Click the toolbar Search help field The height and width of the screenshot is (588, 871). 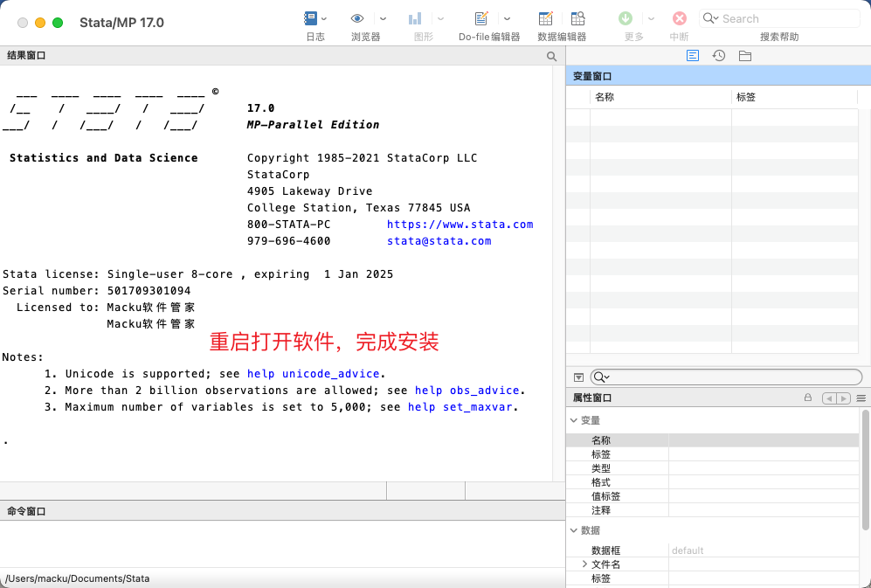pyautogui.click(x=779, y=18)
